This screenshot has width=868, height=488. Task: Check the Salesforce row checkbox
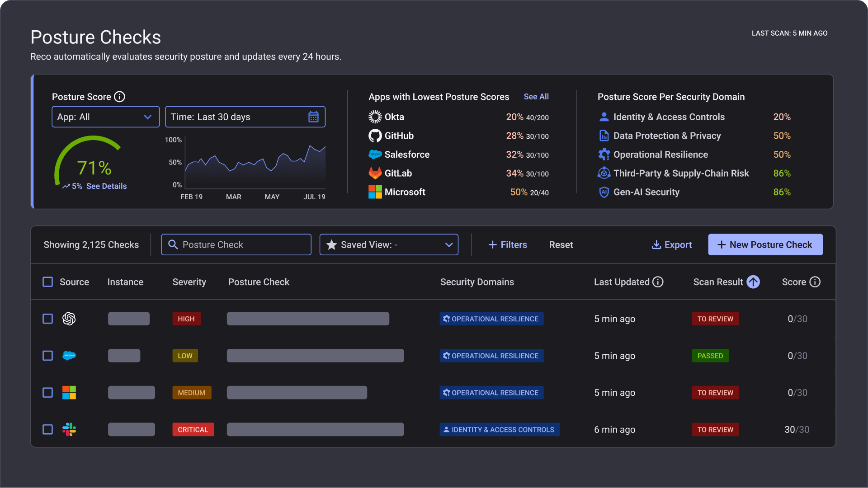(47, 356)
